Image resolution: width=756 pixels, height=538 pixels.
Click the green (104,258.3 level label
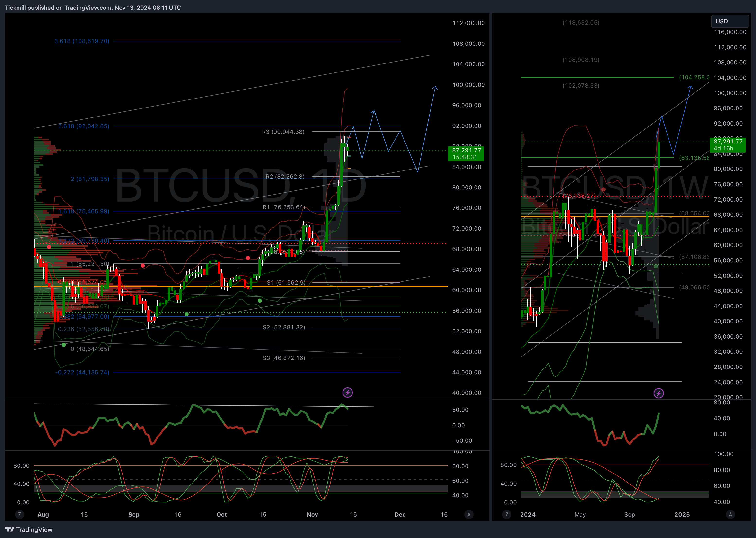pyautogui.click(x=694, y=77)
